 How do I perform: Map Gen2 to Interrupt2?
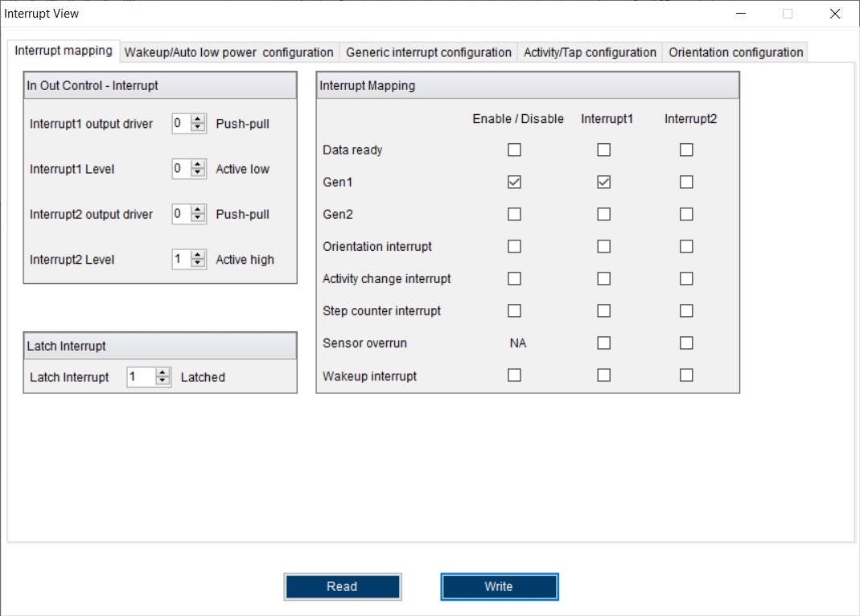point(686,215)
